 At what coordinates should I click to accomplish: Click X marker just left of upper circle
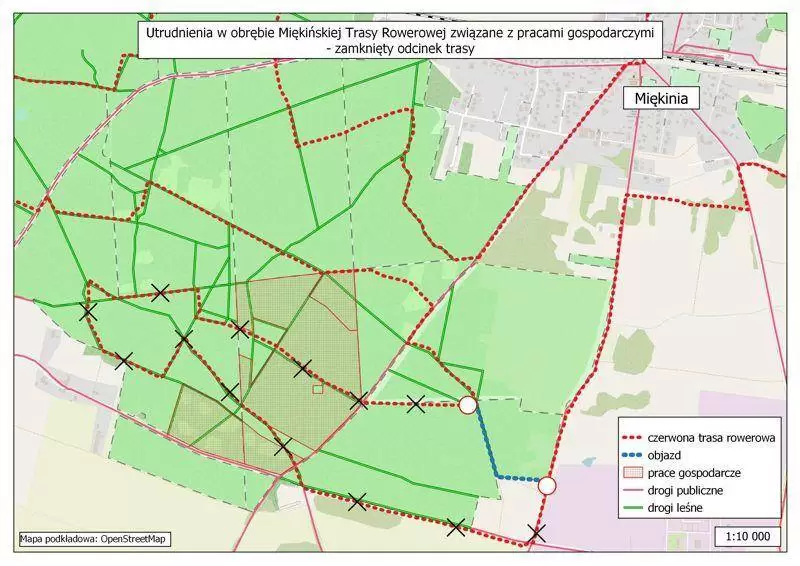click(x=416, y=405)
